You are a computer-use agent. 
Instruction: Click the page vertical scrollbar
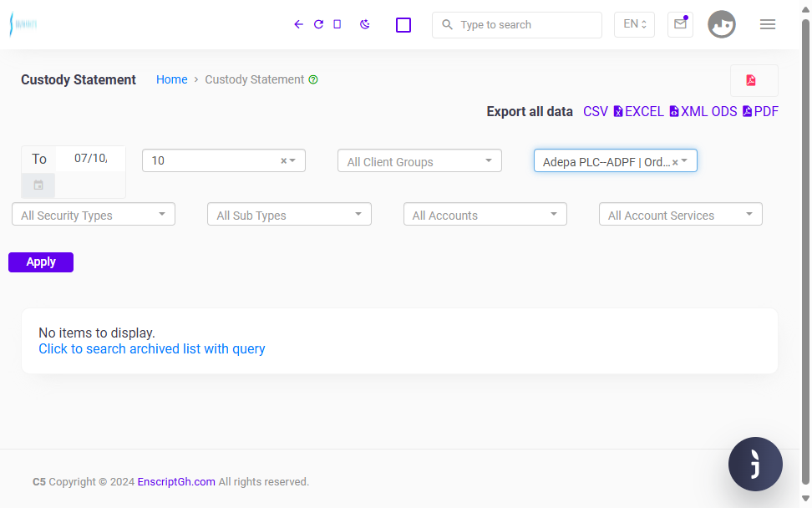coord(805,251)
